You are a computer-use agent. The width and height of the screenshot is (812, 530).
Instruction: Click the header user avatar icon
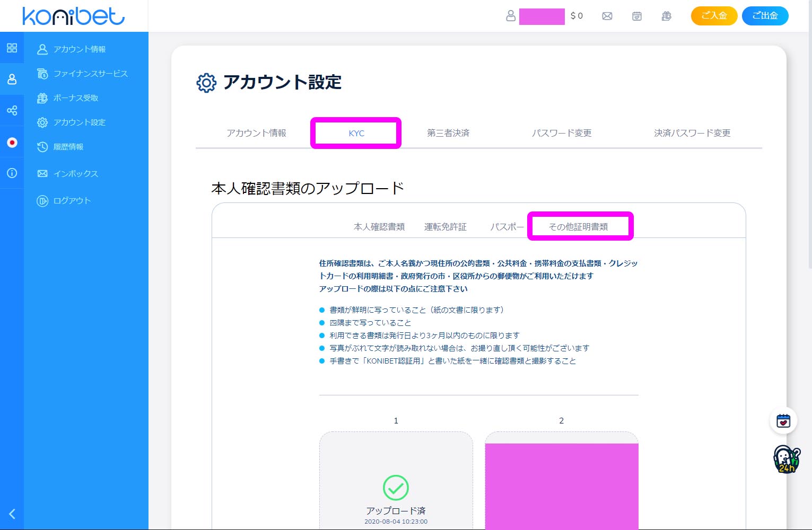coord(511,16)
